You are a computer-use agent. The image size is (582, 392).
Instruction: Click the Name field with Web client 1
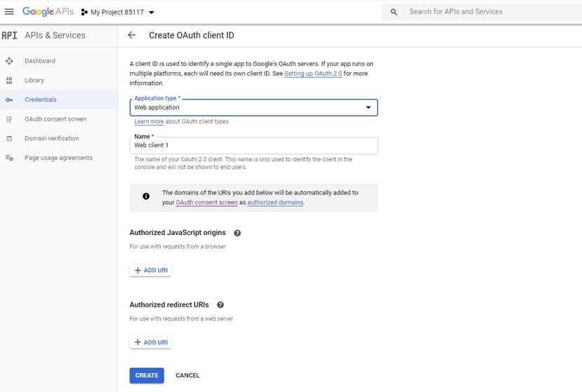pyautogui.click(x=253, y=145)
